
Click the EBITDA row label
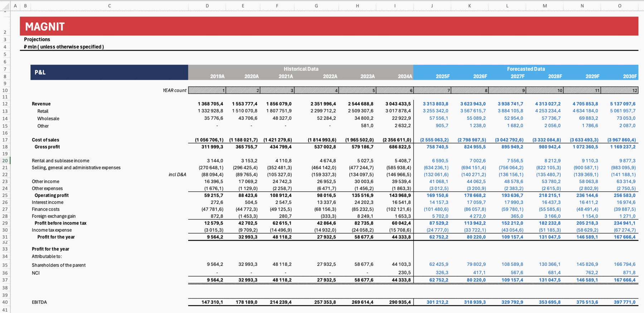[x=39, y=302]
